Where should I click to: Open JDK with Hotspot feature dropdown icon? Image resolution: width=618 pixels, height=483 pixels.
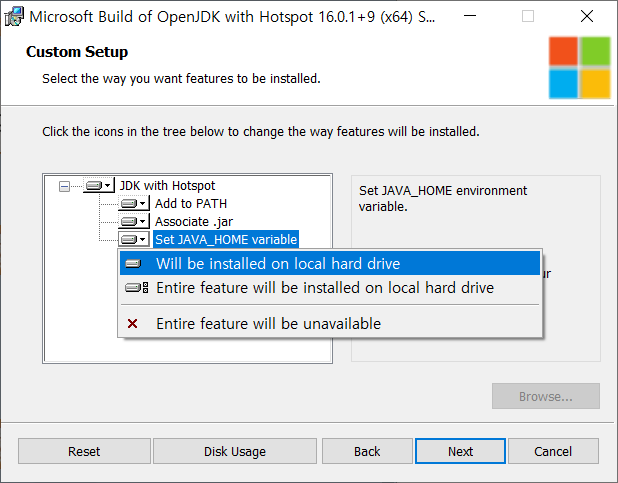[x=99, y=185]
